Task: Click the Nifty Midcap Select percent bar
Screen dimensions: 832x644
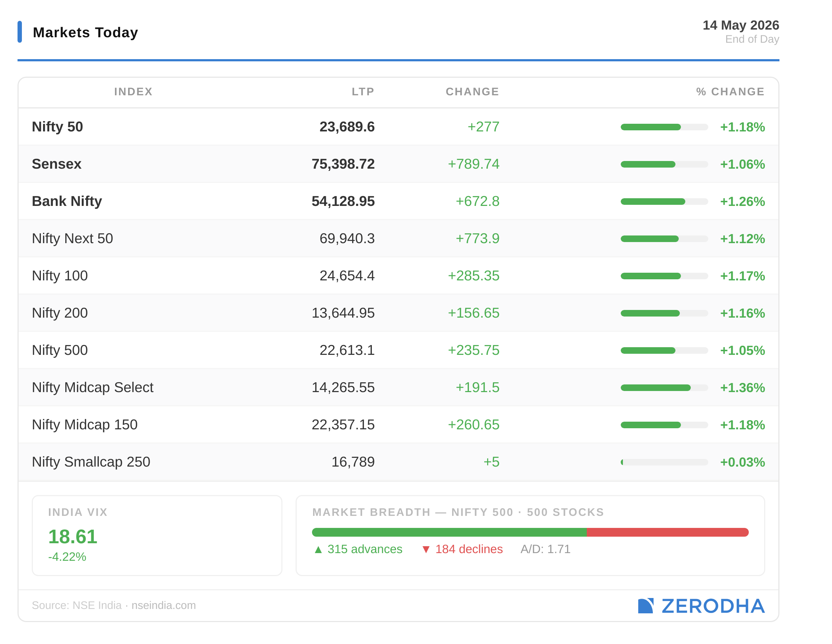Action: pos(665,388)
